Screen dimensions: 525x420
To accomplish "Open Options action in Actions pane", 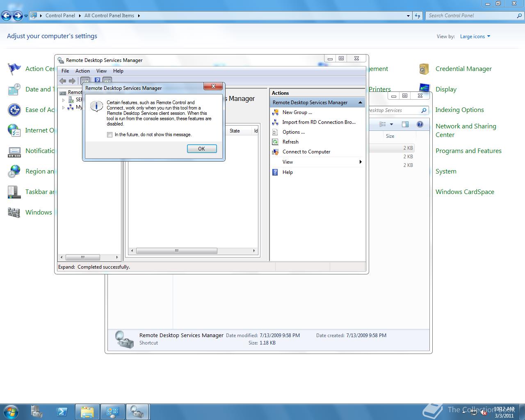I will [293, 132].
